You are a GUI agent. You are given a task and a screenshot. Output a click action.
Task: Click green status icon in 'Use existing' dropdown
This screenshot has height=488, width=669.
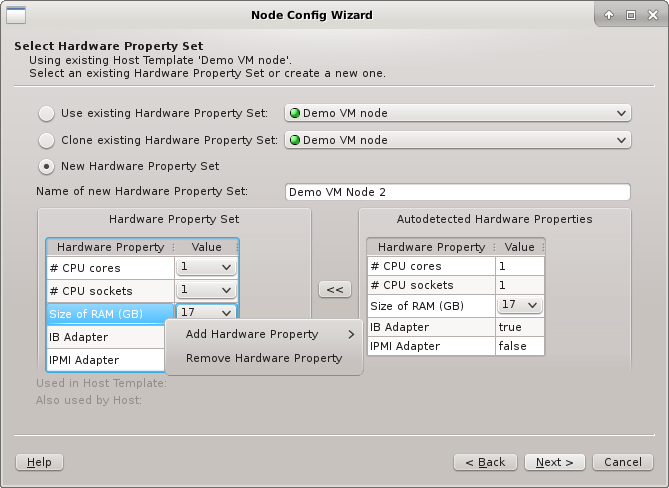pyautogui.click(x=295, y=113)
